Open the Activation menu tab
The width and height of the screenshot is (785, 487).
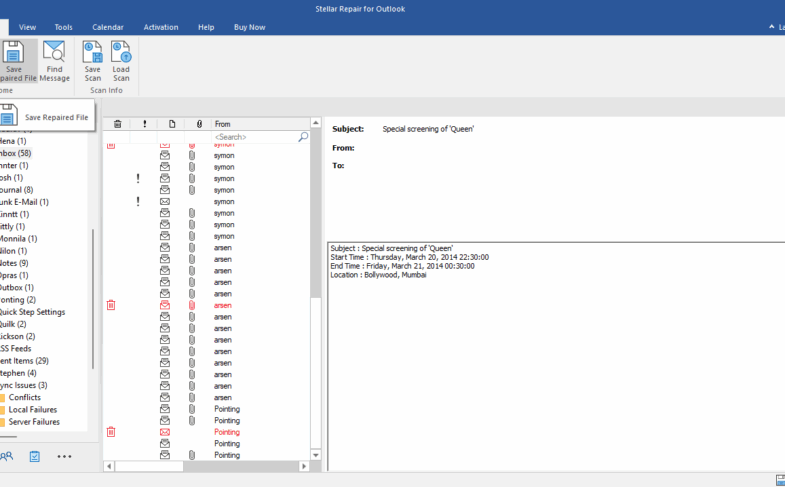click(161, 27)
